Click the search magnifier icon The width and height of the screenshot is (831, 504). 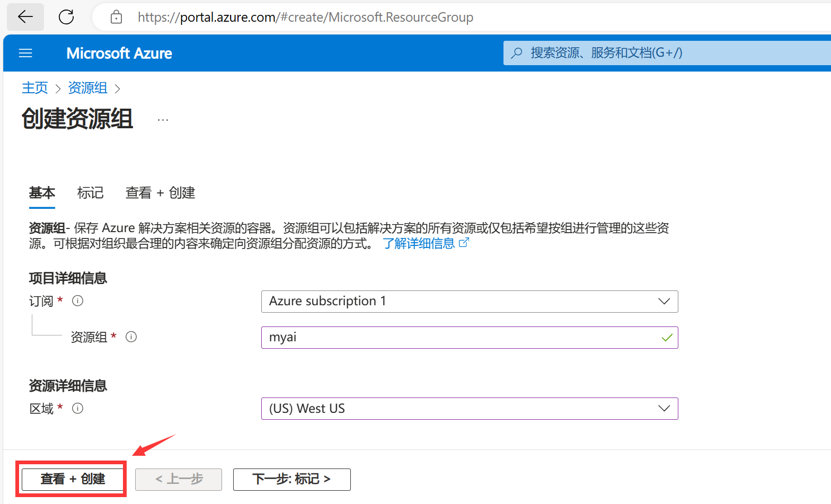pos(517,53)
